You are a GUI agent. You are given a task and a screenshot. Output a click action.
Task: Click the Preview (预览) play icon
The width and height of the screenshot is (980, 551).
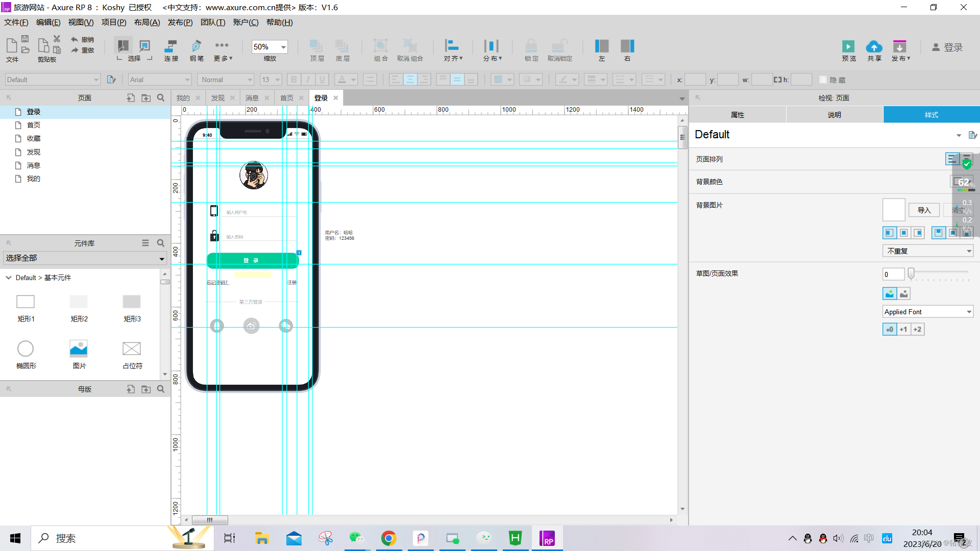click(x=848, y=46)
